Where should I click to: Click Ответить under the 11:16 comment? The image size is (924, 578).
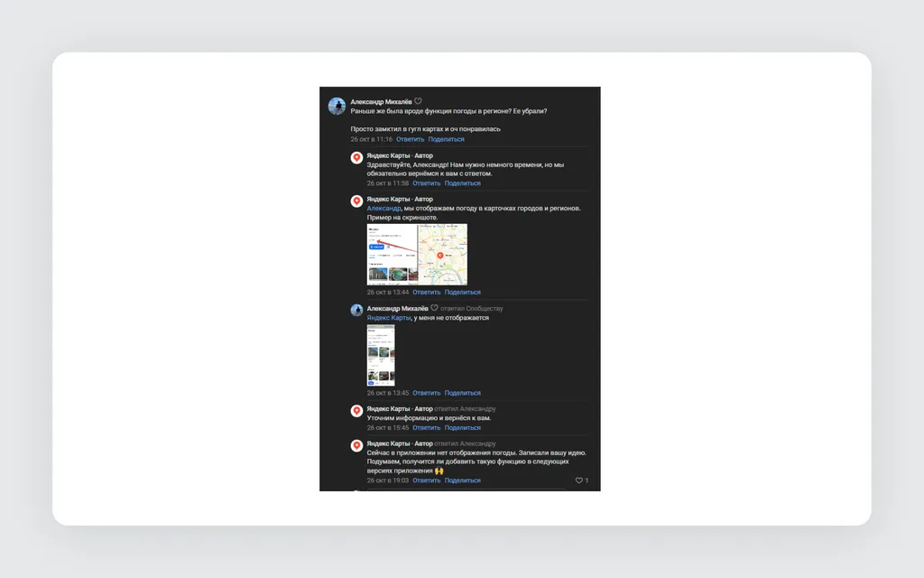[411, 139]
